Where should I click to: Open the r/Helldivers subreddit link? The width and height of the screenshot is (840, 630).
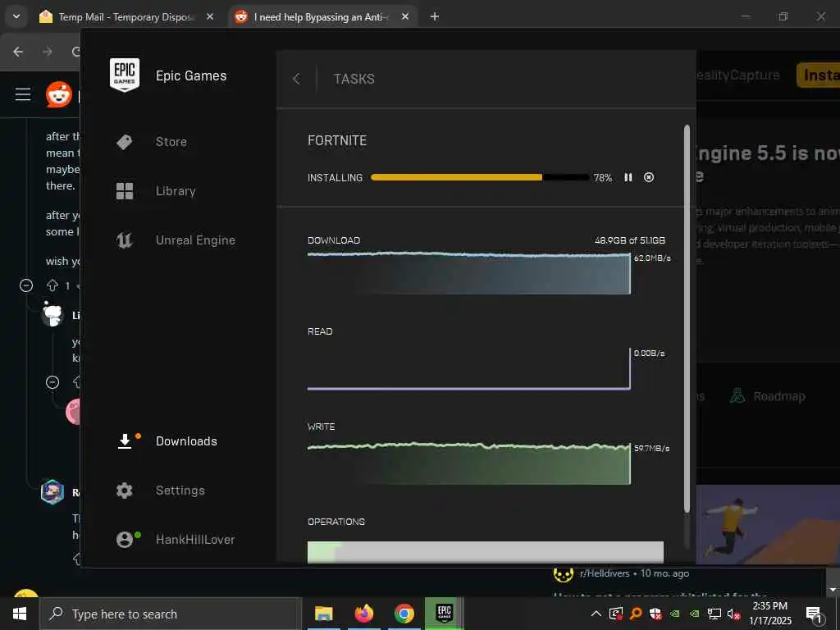605,573
